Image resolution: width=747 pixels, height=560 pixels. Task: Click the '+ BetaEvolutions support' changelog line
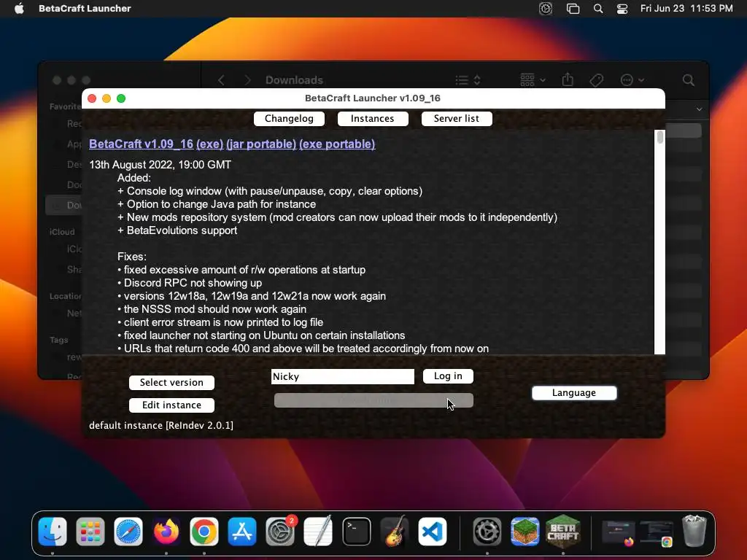[x=177, y=230]
